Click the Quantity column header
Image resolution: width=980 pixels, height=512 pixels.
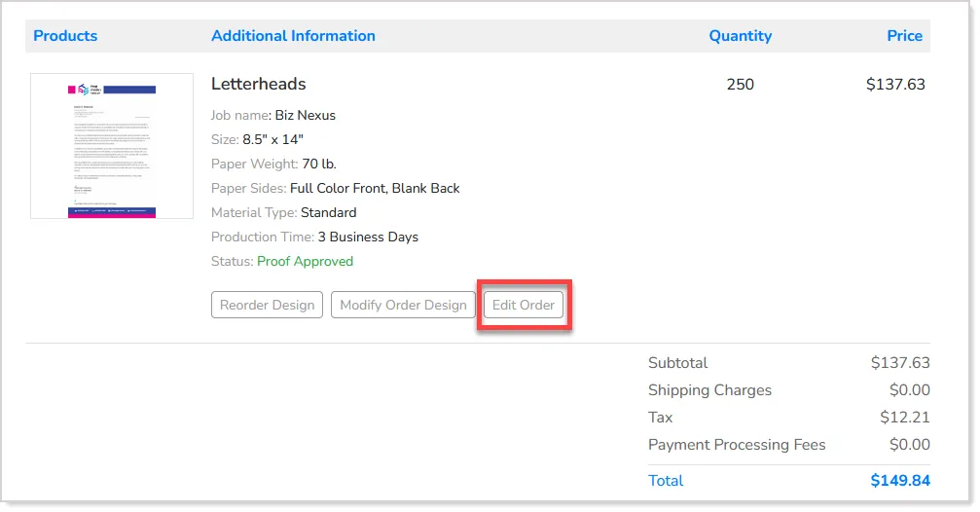pos(740,36)
